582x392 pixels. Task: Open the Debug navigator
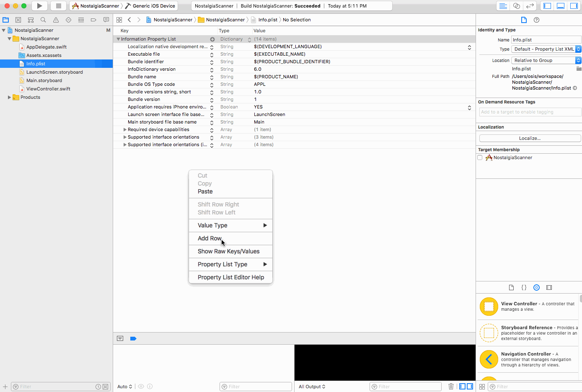pos(81,20)
